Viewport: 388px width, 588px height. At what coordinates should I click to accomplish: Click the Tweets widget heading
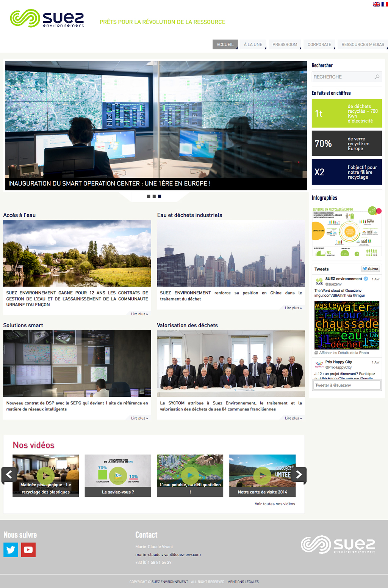tap(322, 269)
